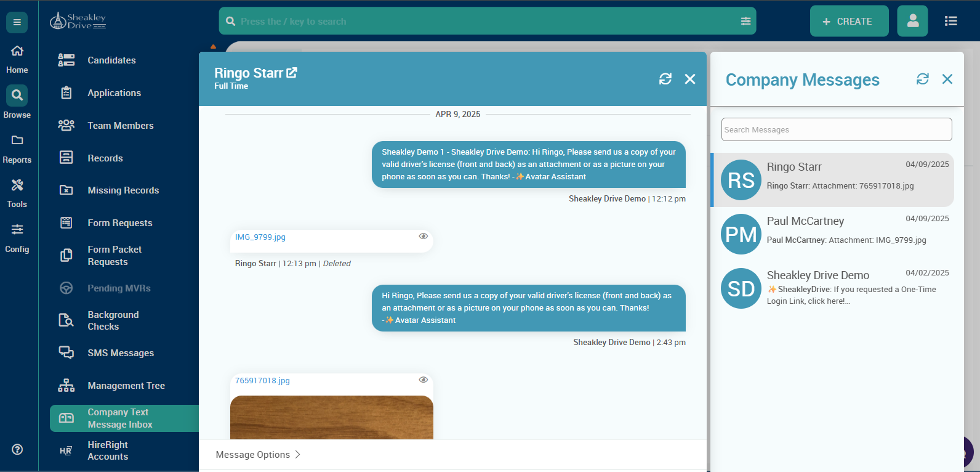Refresh the Ringo Starr conversation
The width and height of the screenshot is (980, 472).
click(x=665, y=79)
